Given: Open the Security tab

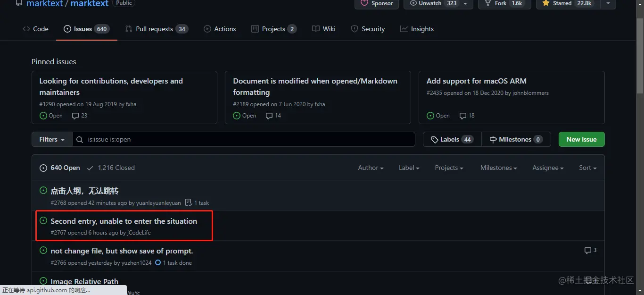Looking at the screenshot, I should 368,29.
